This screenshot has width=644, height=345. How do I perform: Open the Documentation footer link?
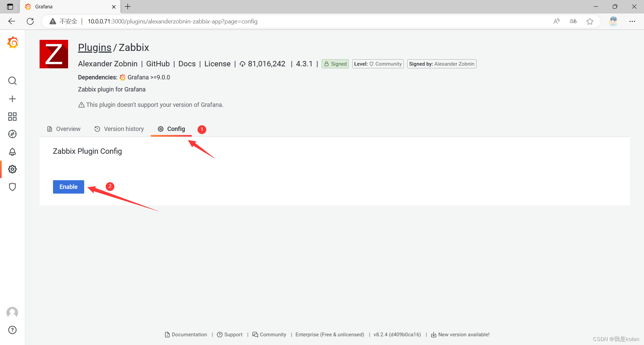(x=186, y=335)
